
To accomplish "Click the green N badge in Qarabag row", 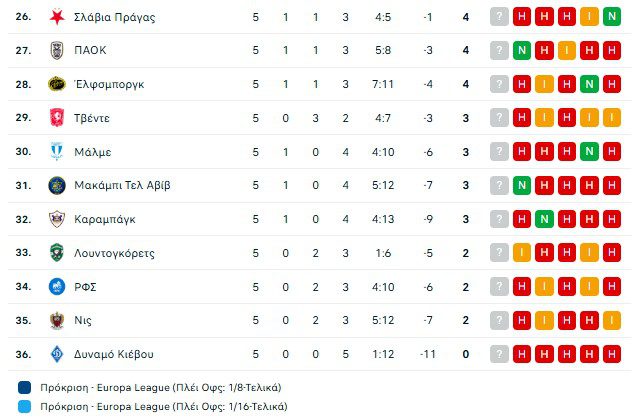I will pyautogui.click(x=545, y=219).
